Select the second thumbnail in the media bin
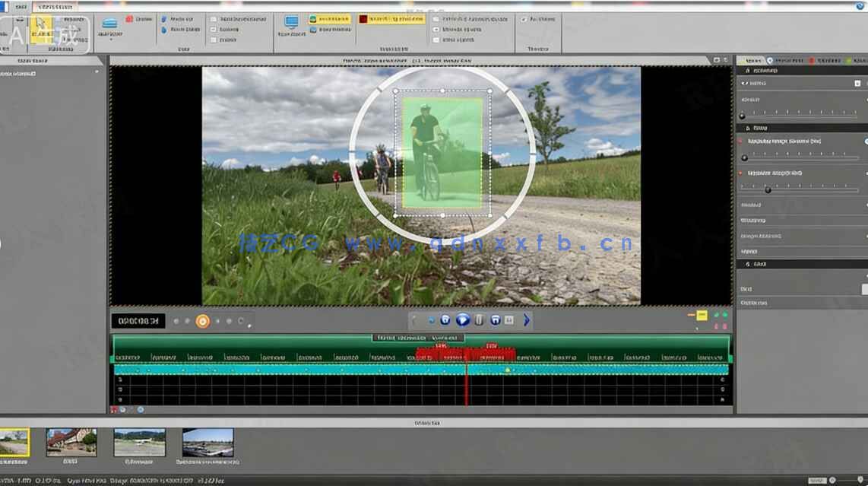The height and width of the screenshot is (486, 868). (71, 442)
